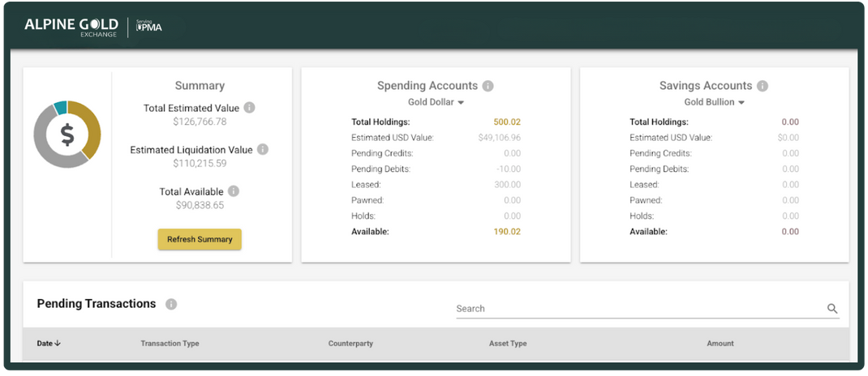
Task: Click the Alpine Gold Exchange logo
Action: click(71, 27)
